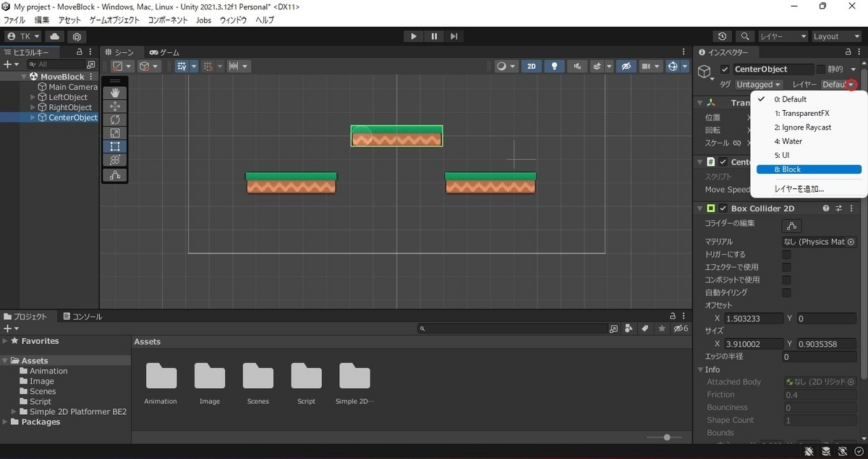Viewport: 868px width, 459px height.
Task: Open the custom editor tools icon
Action: (x=115, y=175)
